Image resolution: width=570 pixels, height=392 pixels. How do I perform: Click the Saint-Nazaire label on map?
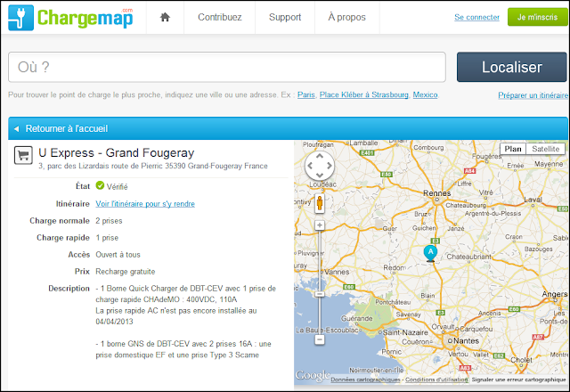pos(405,332)
